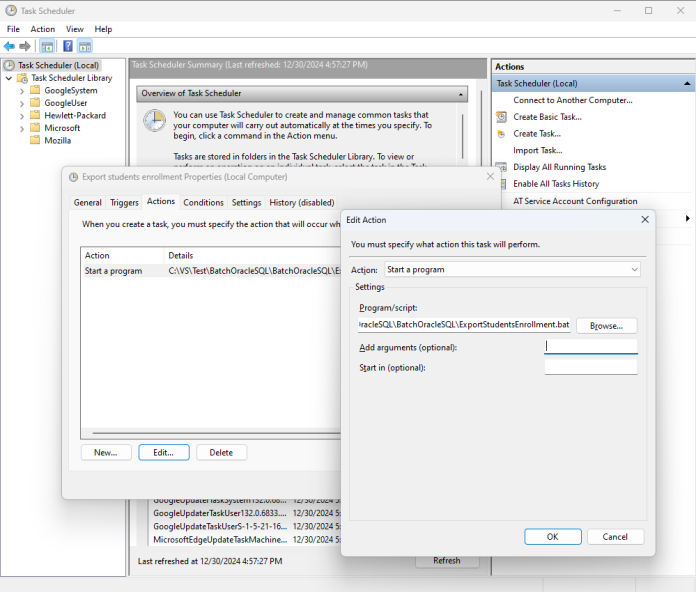Click the Create Basic Task icon
The width and height of the screenshot is (696, 592).
(502, 117)
